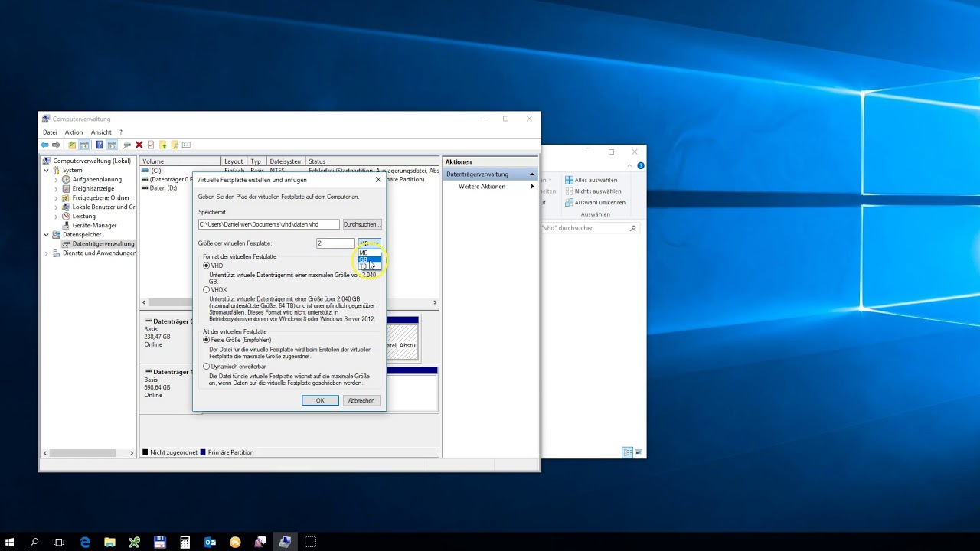This screenshot has height=551, width=980.
Task: Collapse Datenträgerverwaltung section in Aktionen pane
Action: tap(532, 174)
